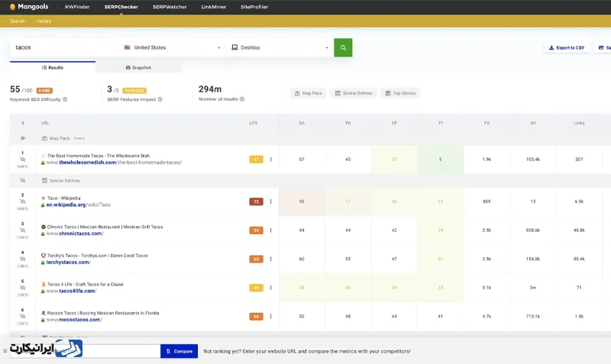Open SERPChecker in top navigation
Image resolution: width=611 pixels, height=364 pixels.
pyautogui.click(x=121, y=7)
